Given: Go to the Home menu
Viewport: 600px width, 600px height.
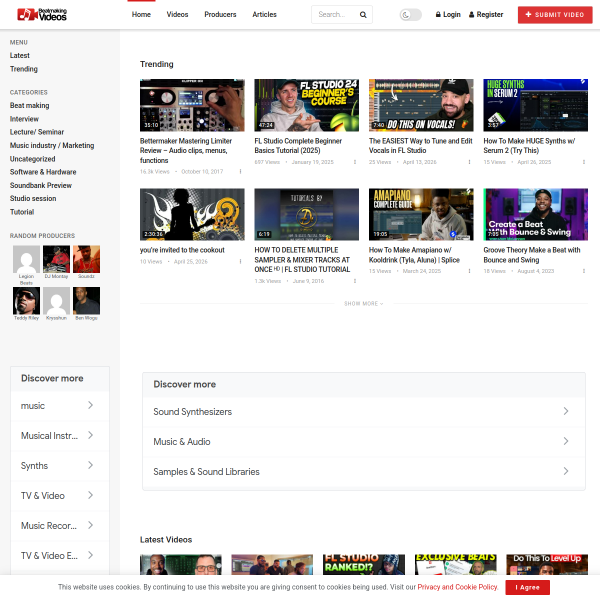Looking at the screenshot, I should point(141,15).
